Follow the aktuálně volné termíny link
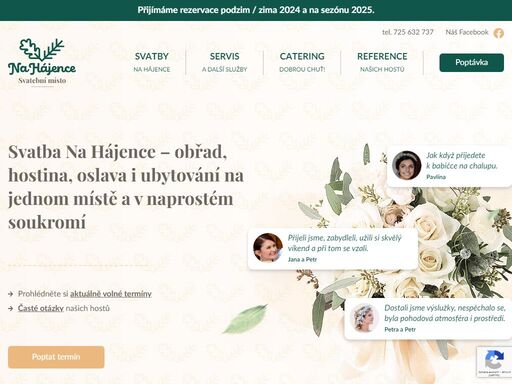 coord(111,294)
